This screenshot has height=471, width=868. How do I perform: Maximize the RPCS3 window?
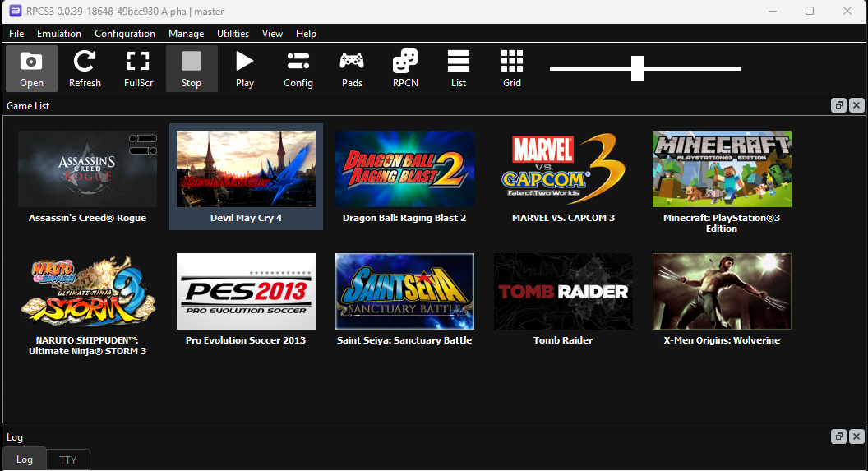click(x=810, y=11)
